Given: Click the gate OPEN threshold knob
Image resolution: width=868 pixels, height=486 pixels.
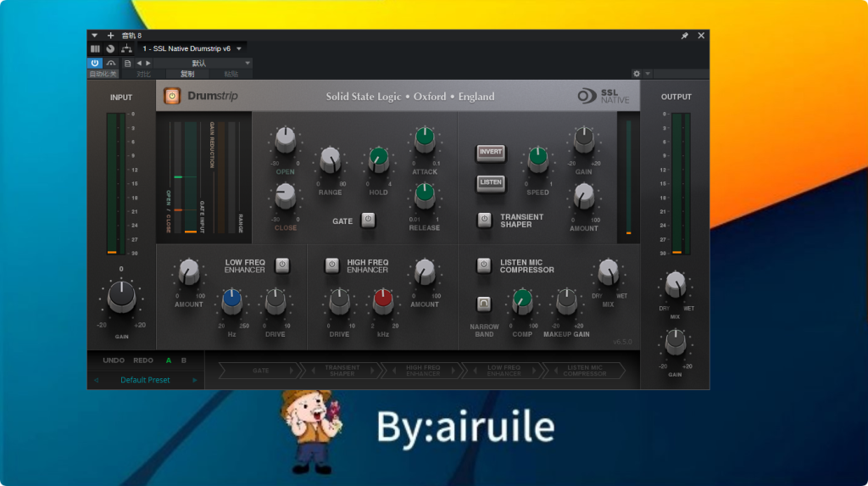Looking at the screenshot, I should 285,140.
